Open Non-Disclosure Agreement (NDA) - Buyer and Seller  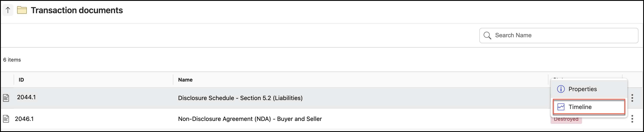pos(250,119)
